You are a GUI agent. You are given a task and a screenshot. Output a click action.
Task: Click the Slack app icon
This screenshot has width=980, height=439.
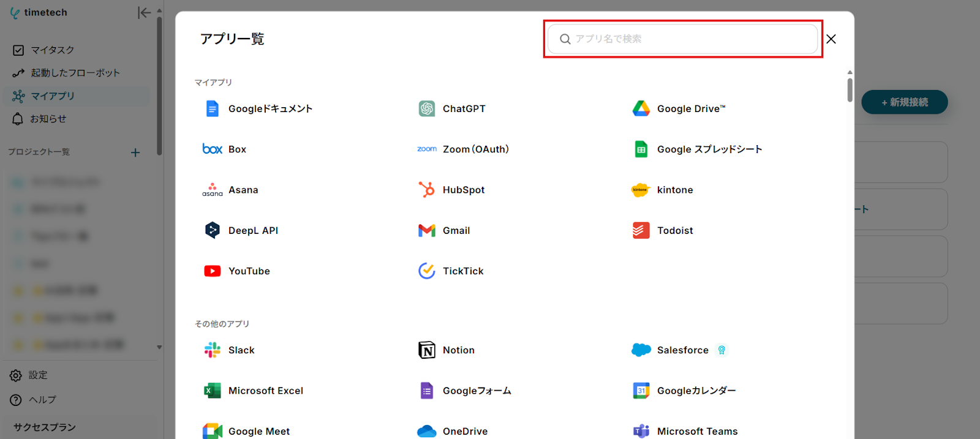coord(212,350)
